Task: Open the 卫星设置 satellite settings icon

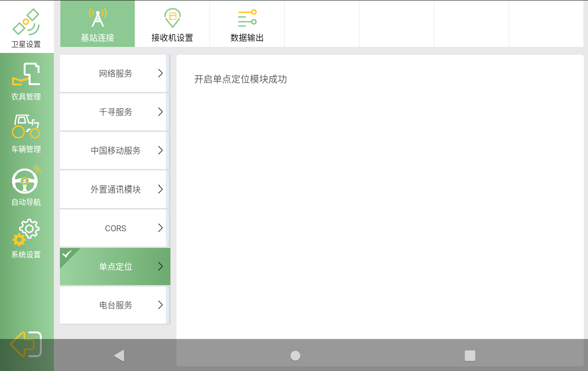Action: 26,23
